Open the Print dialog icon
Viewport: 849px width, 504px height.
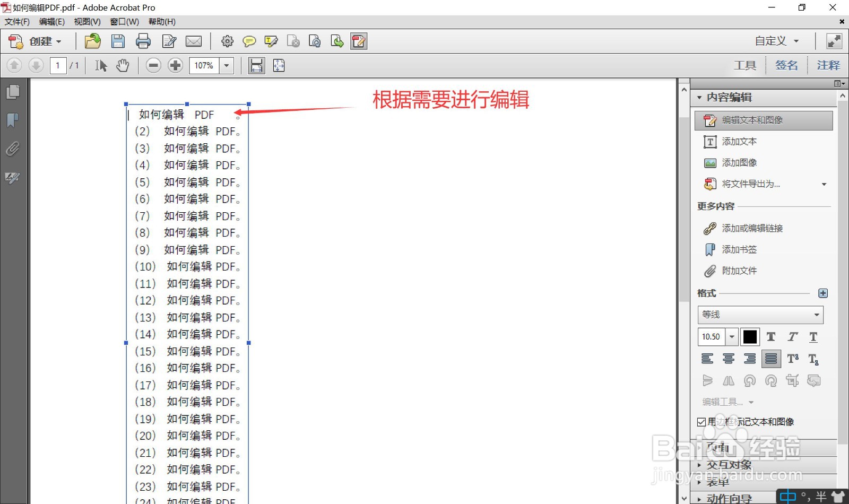143,41
